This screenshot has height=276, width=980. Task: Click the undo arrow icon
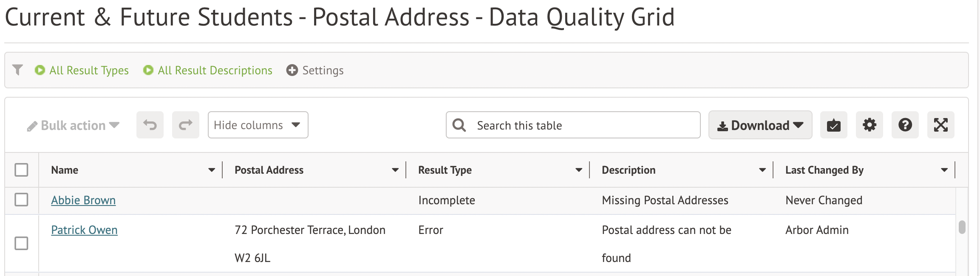(x=150, y=125)
